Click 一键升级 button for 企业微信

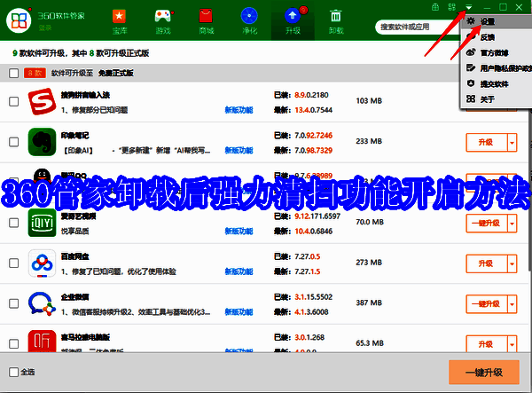486,304
